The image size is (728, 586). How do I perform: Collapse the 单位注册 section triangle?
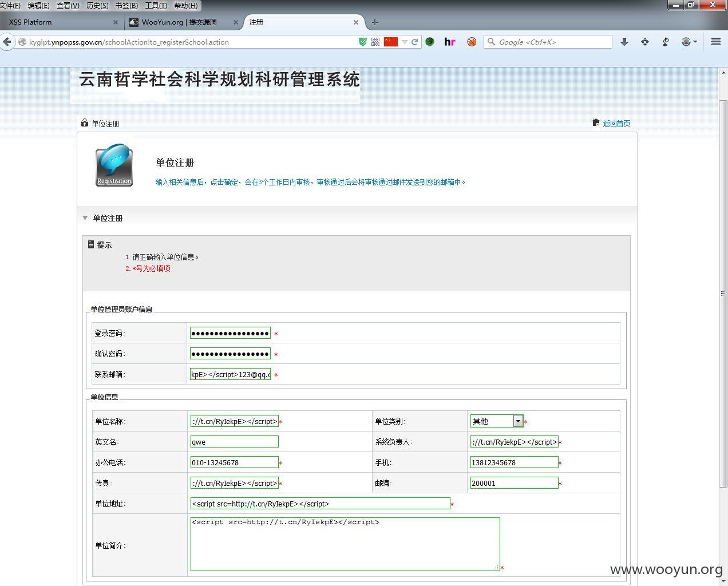[85, 218]
